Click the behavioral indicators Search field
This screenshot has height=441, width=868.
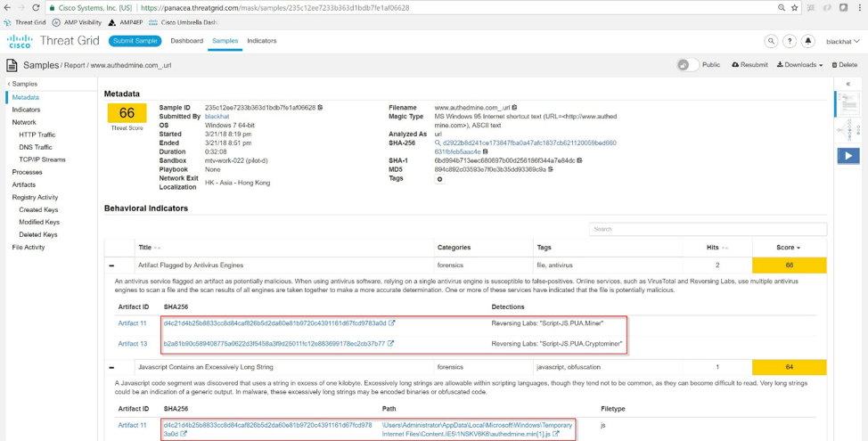tap(708, 229)
